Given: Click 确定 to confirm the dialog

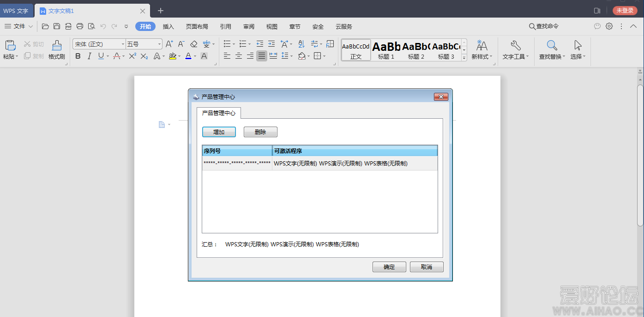Looking at the screenshot, I should [389, 267].
